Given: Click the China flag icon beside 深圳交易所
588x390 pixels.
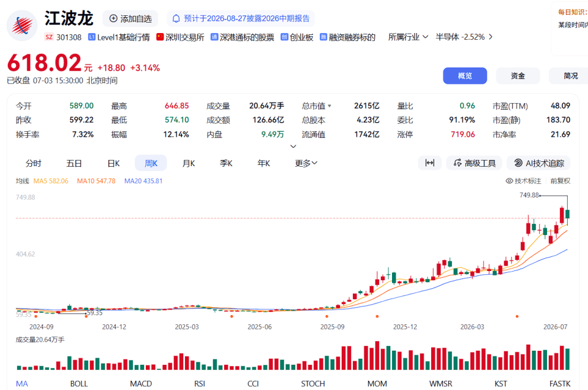Looking at the screenshot, I should coord(160,37).
